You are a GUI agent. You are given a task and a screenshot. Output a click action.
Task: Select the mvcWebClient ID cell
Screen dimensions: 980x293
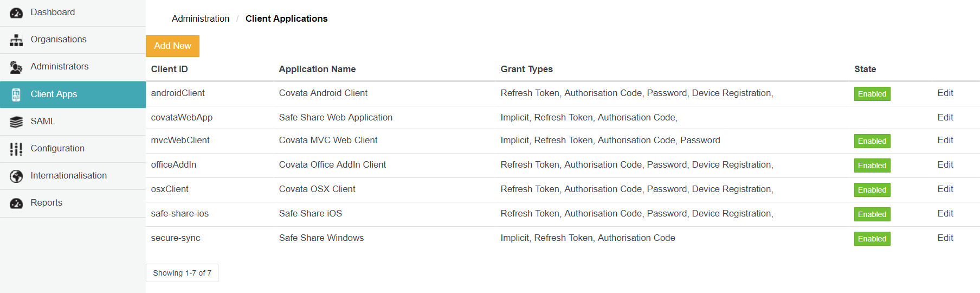pos(180,141)
